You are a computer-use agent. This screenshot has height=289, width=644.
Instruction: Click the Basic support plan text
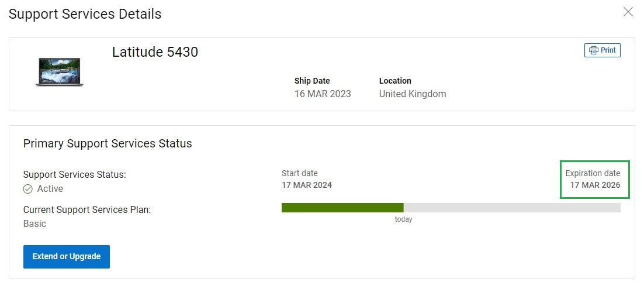[x=34, y=223]
